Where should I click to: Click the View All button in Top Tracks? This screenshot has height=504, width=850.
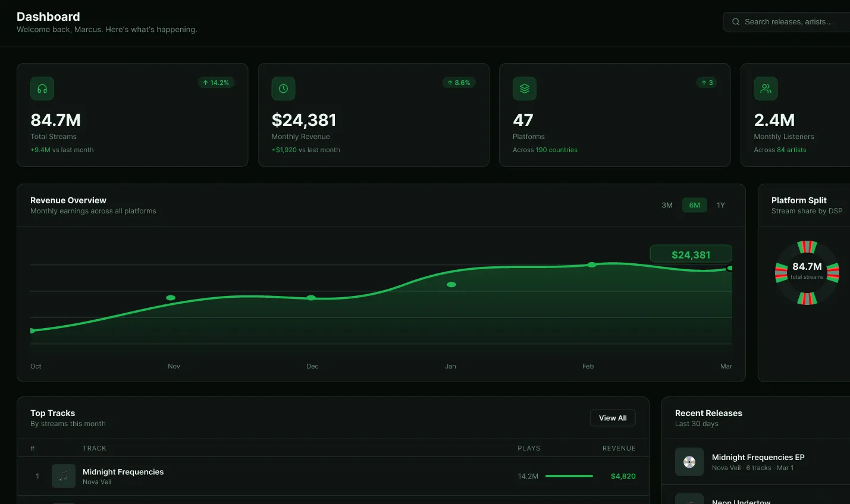point(613,418)
